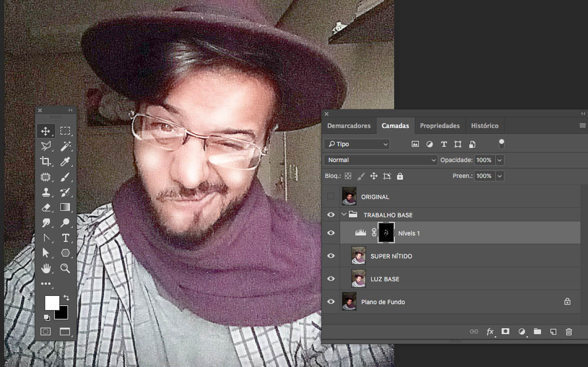Collapse the TRABALHO BASE group
This screenshot has height=367, width=588.
[344, 214]
